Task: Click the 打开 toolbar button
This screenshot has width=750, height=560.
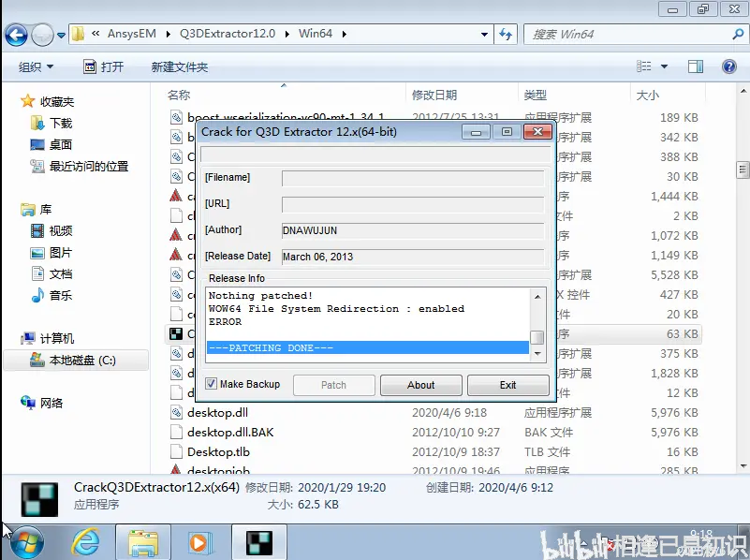Action: (103, 66)
